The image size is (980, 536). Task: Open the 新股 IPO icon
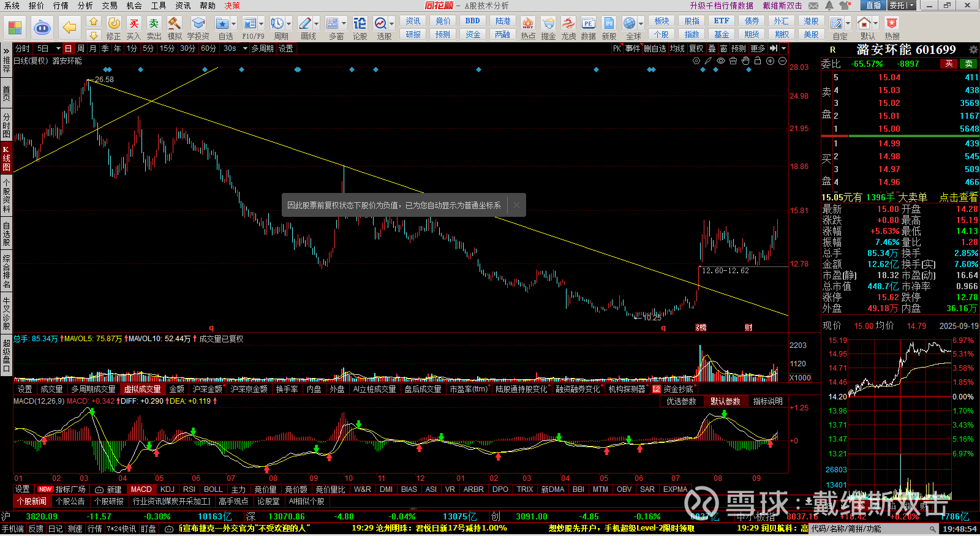point(609,23)
